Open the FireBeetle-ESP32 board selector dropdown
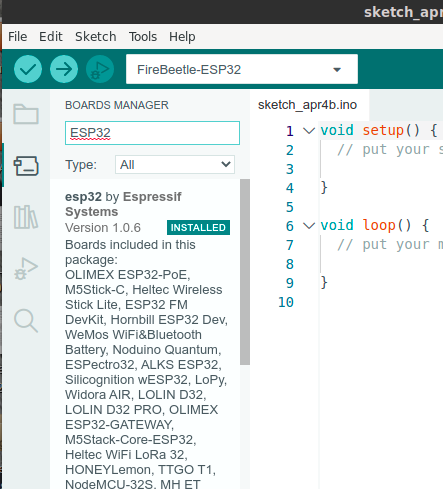 (x=242, y=69)
